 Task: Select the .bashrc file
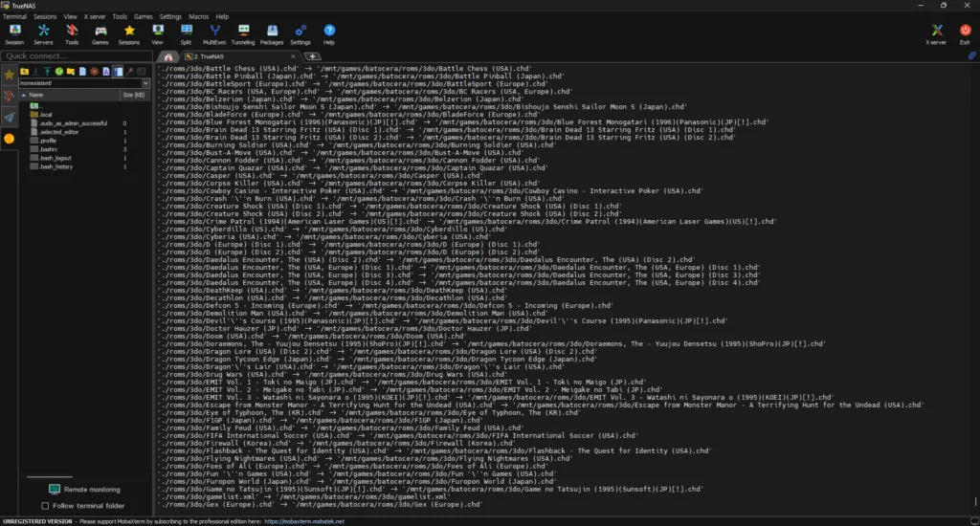44,150
